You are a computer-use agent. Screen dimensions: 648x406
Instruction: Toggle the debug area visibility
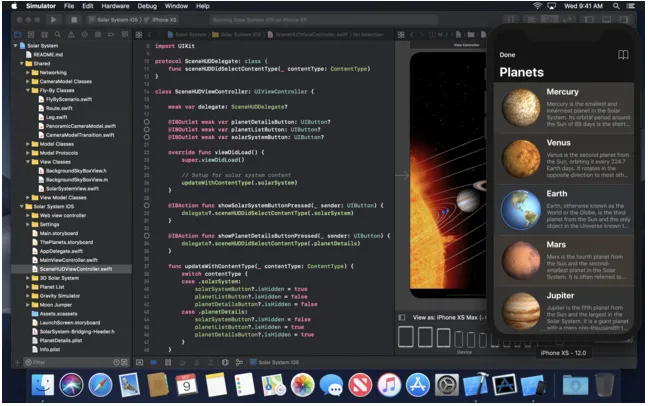pos(606,19)
